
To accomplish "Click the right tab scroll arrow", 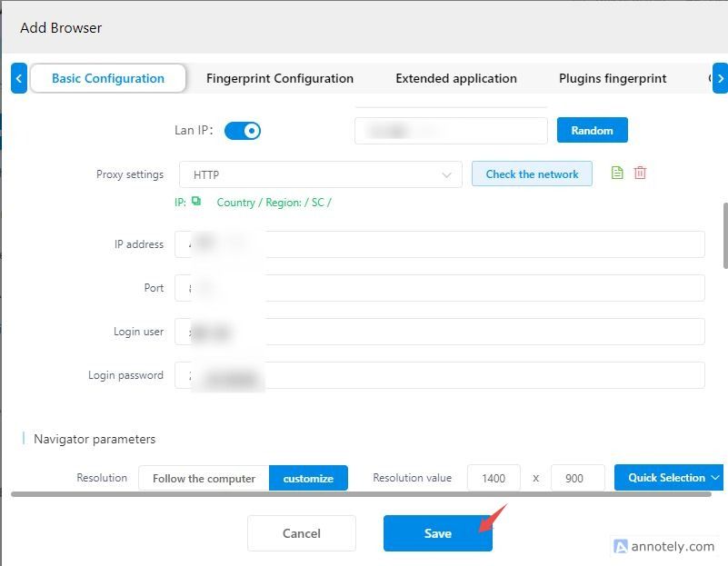I will pyautogui.click(x=720, y=78).
